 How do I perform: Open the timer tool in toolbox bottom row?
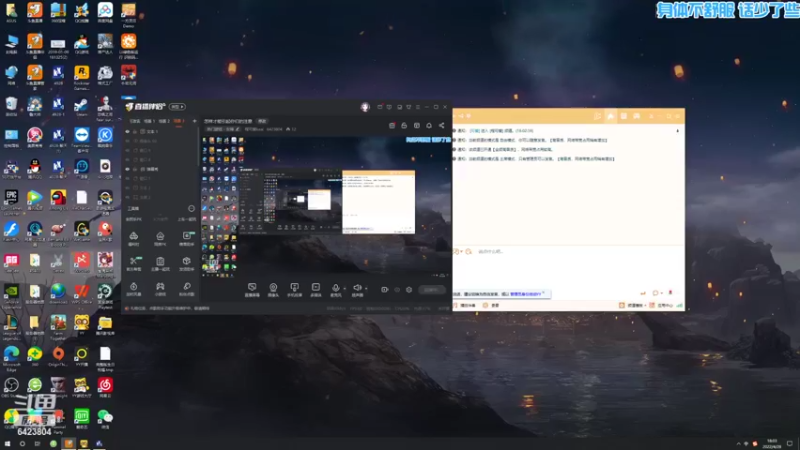point(134,286)
